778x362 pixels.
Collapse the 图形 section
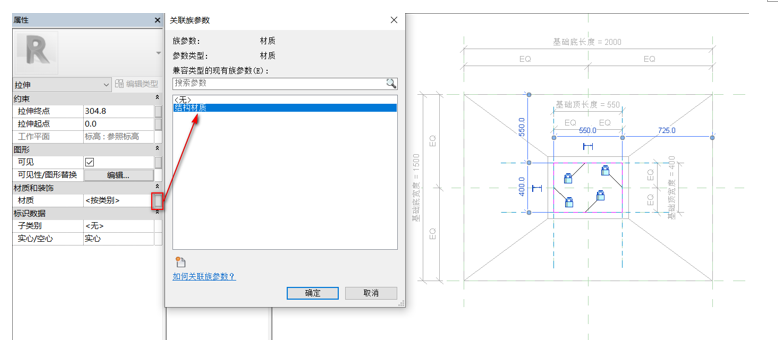pyautogui.click(x=157, y=149)
